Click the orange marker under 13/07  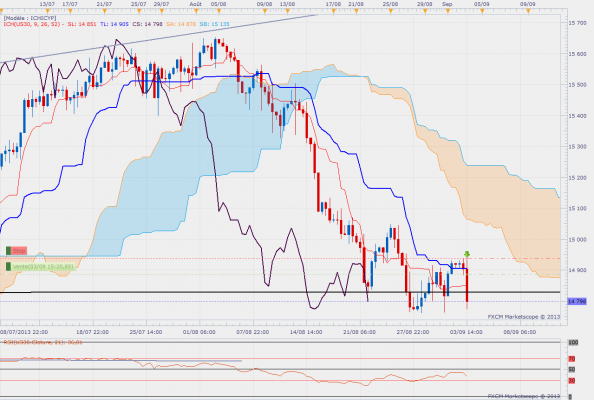coord(47,11)
